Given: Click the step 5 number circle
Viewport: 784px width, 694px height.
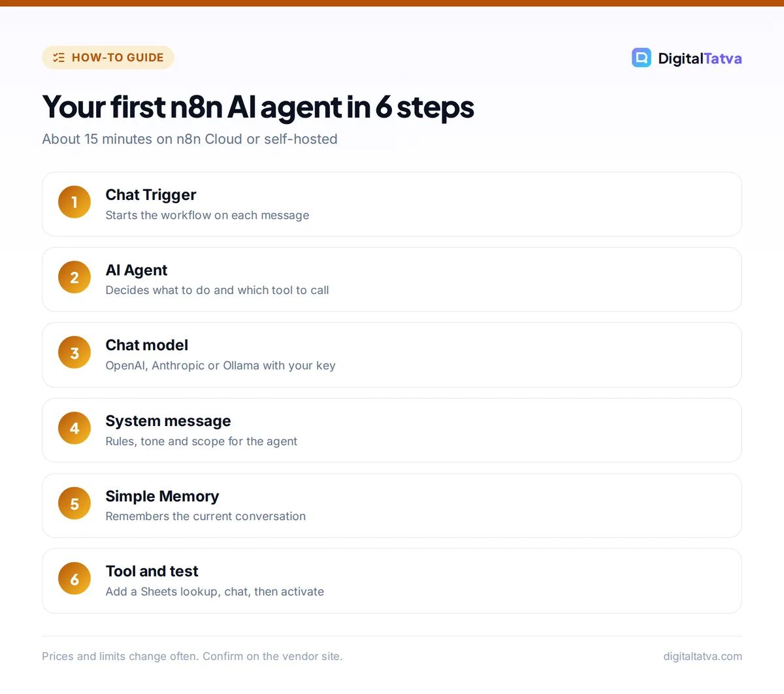Looking at the screenshot, I should click(x=74, y=503).
